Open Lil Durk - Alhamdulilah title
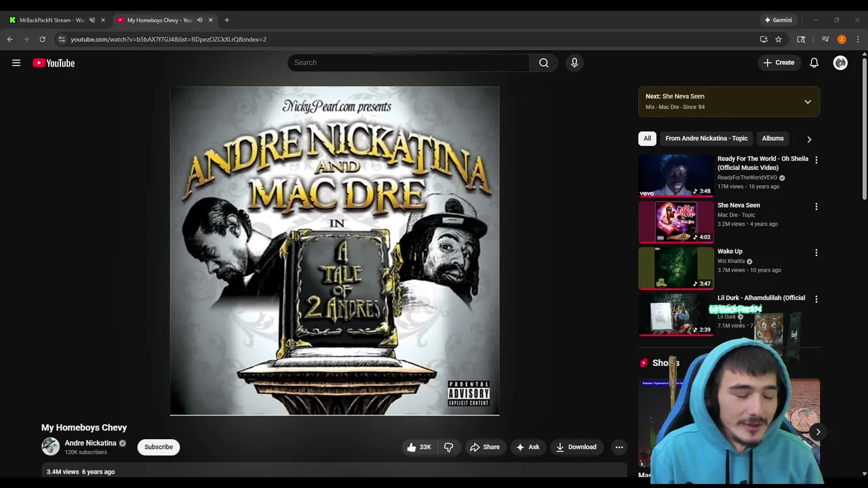The width and height of the screenshot is (868, 488). coord(761,298)
